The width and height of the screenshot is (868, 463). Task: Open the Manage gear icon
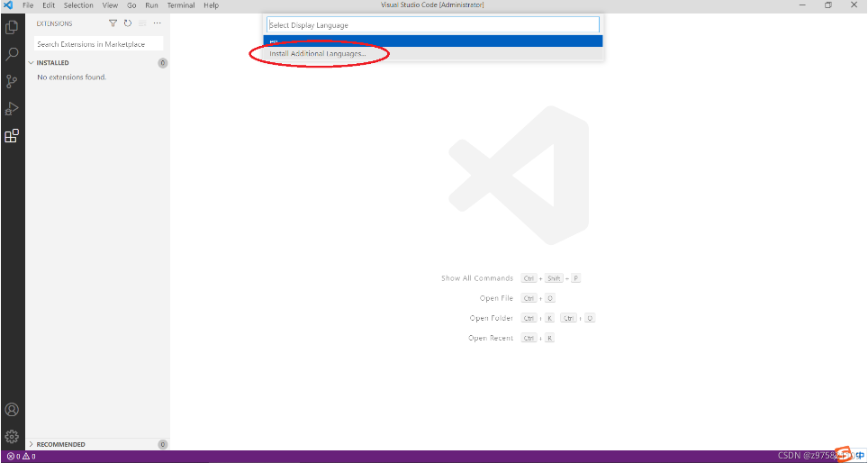click(x=12, y=437)
